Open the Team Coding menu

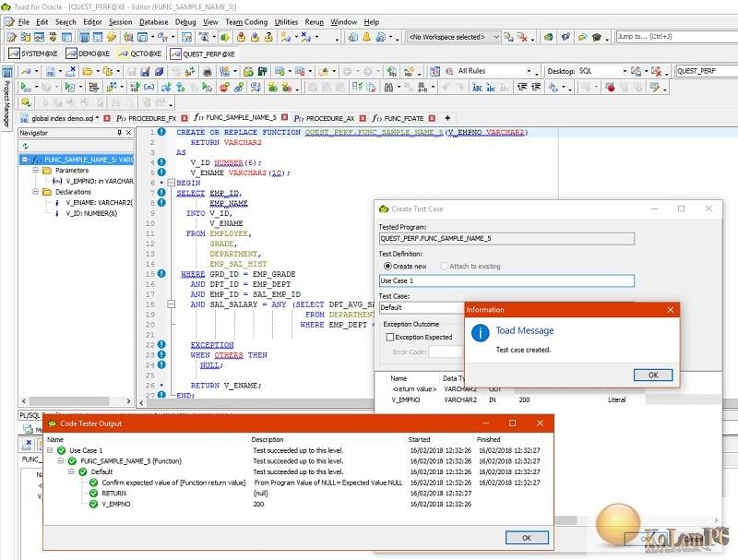tap(246, 22)
